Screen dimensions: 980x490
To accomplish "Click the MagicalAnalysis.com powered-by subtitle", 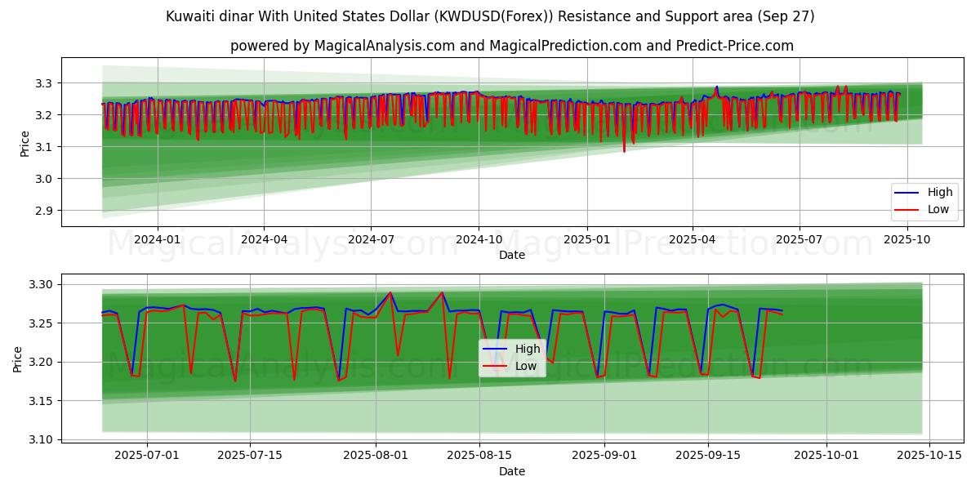I will click(511, 46).
